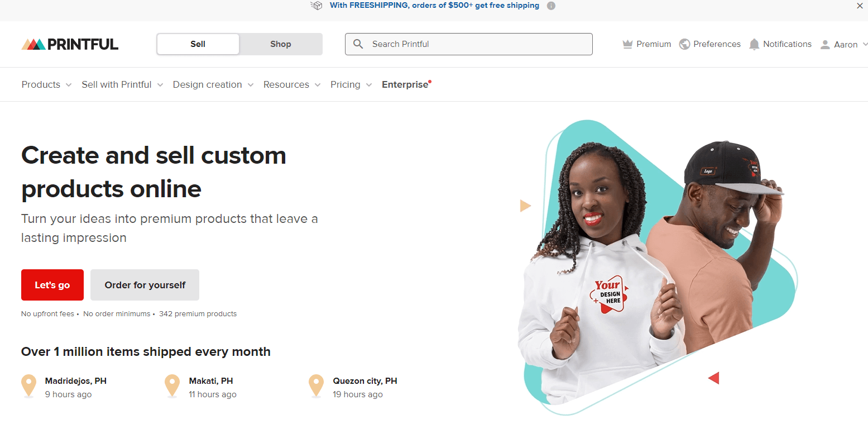
Task: Open Preferences via the globe icon
Action: click(684, 44)
